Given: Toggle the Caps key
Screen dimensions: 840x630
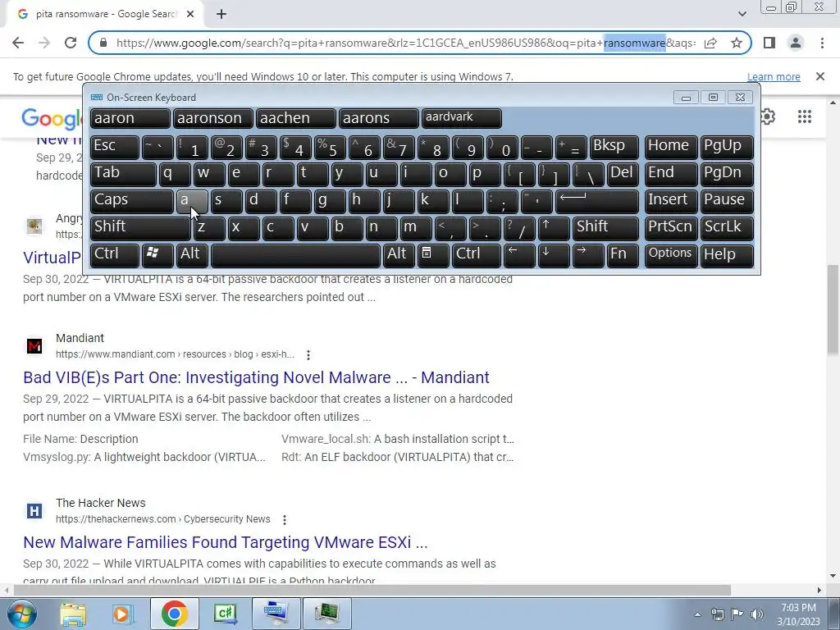Looking at the screenshot, I should [132, 202].
